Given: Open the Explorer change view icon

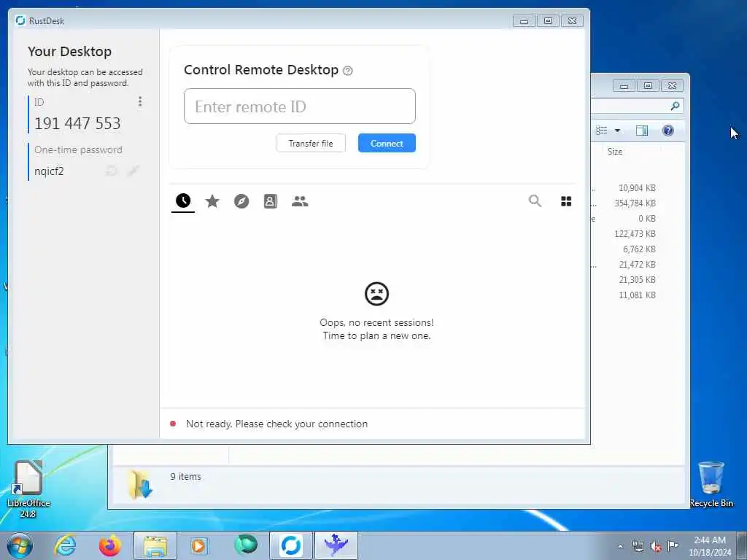Looking at the screenshot, I should 602,131.
